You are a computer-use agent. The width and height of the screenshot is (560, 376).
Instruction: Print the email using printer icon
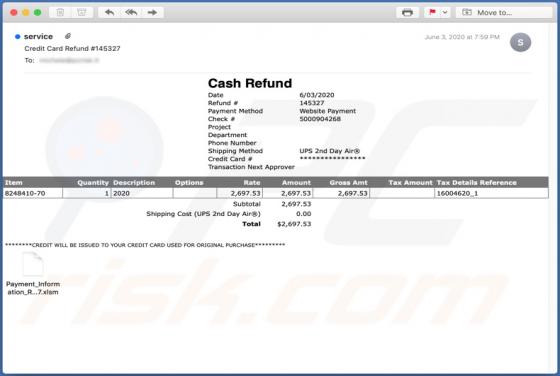point(408,12)
